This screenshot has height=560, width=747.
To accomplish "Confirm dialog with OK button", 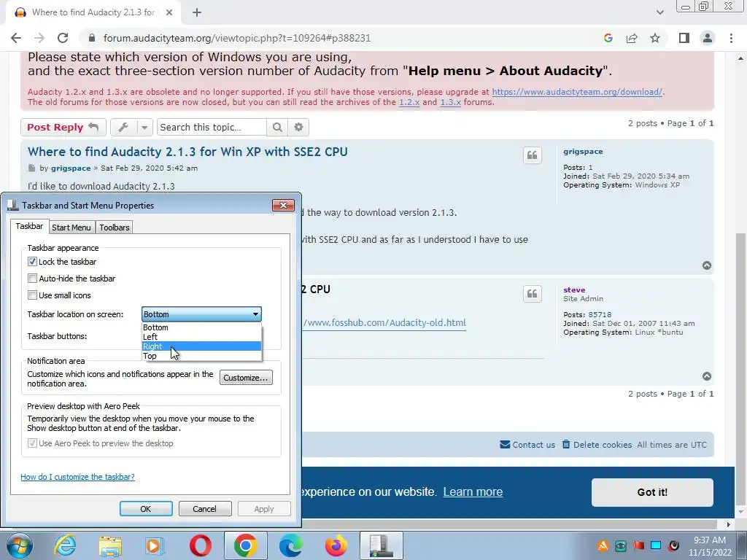I will point(146,508).
